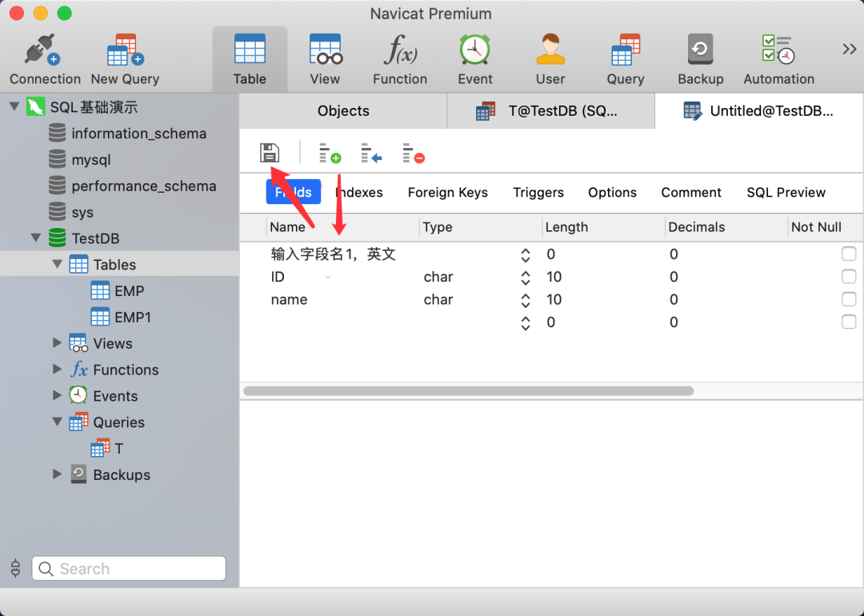The width and height of the screenshot is (864, 616).
Task: Click the horizontal scrollbar in fields grid
Action: pyautogui.click(x=468, y=391)
